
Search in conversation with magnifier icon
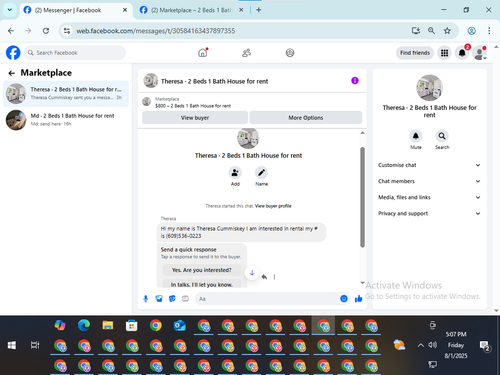pyautogui.click(x=442, y=136)
